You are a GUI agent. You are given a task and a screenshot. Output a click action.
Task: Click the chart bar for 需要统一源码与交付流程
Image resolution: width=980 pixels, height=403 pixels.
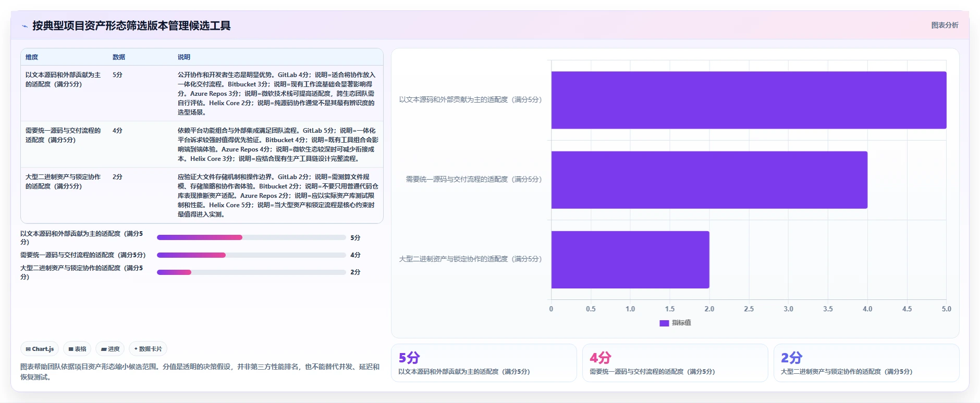tap(709, 180)
